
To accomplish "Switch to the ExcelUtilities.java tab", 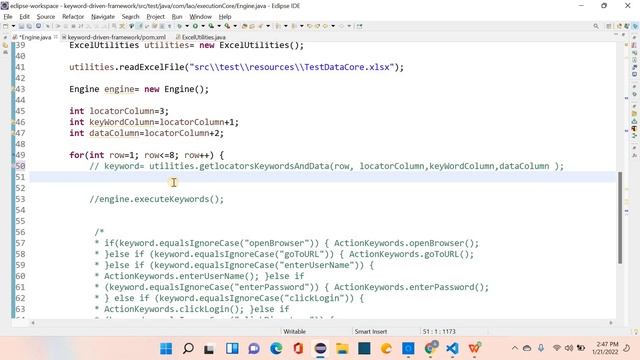I will click(x=201, y=37).
